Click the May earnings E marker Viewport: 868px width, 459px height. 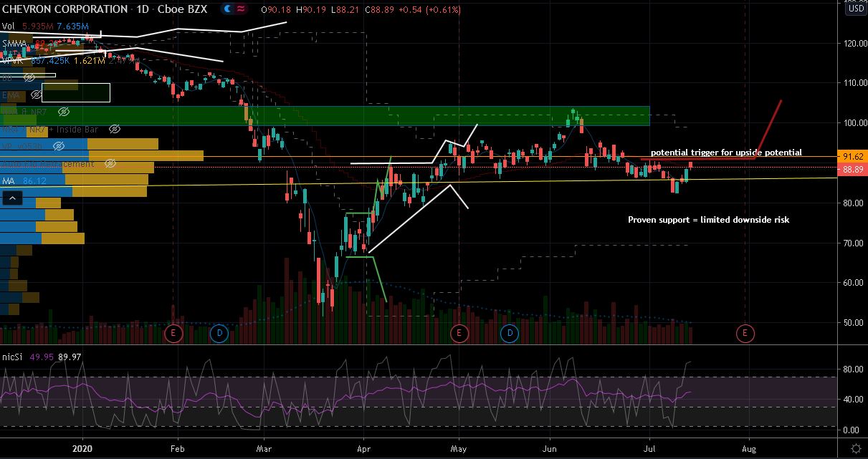pos(459,332)
